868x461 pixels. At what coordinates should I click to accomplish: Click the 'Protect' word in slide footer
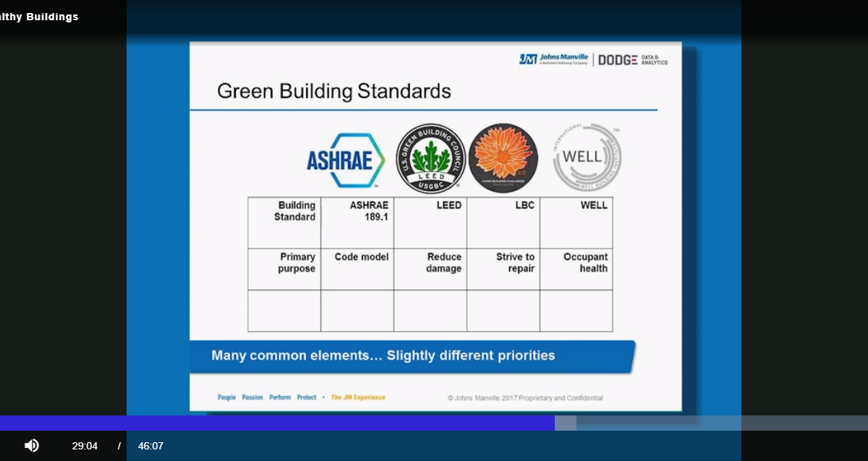(307, 397)
